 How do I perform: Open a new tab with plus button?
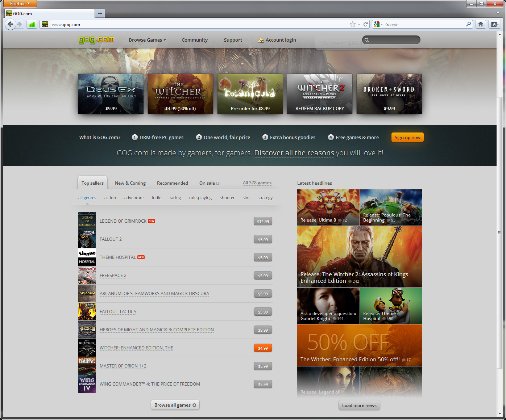pos(100,13)
